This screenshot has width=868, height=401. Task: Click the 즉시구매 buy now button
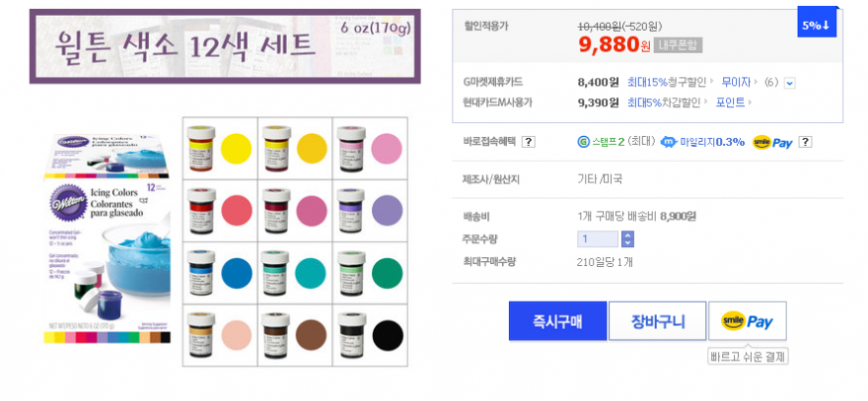[x=558, y=321]
